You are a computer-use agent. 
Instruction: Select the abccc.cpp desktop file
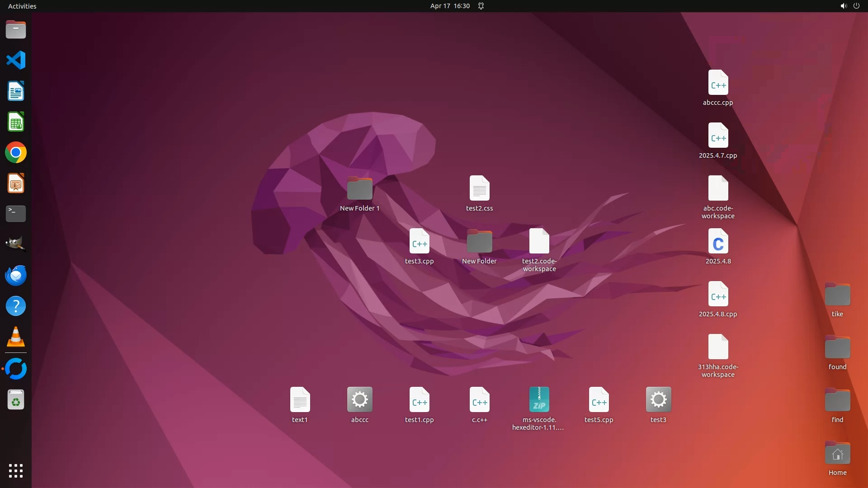click(x=718, y=83)
